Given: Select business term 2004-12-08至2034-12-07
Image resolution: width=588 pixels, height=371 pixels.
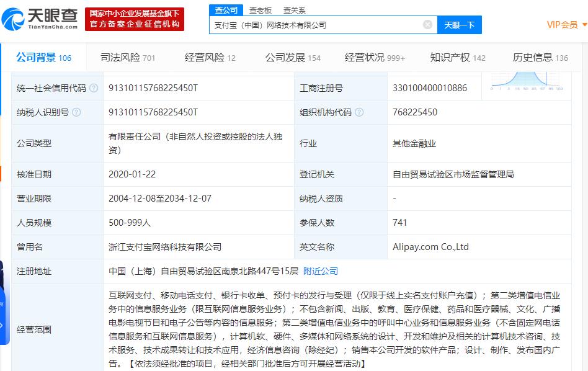Looking at the screenshot, I should pos(160,199).
